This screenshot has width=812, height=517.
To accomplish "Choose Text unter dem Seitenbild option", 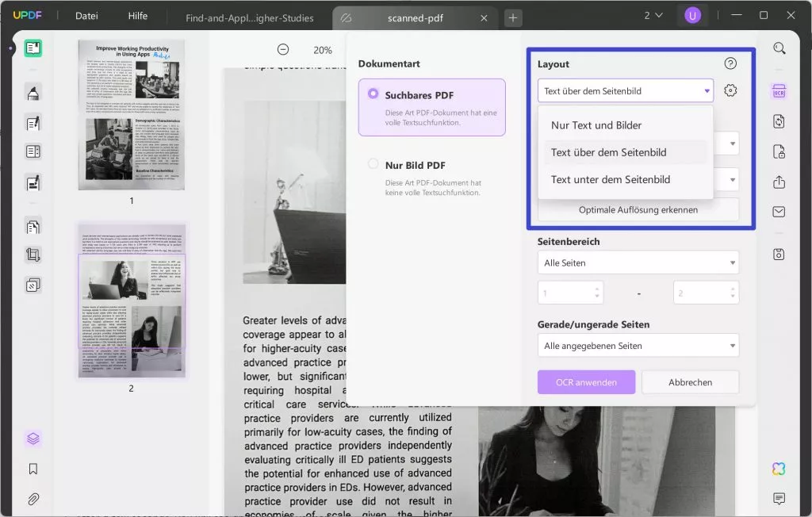I will coord(610,179).
